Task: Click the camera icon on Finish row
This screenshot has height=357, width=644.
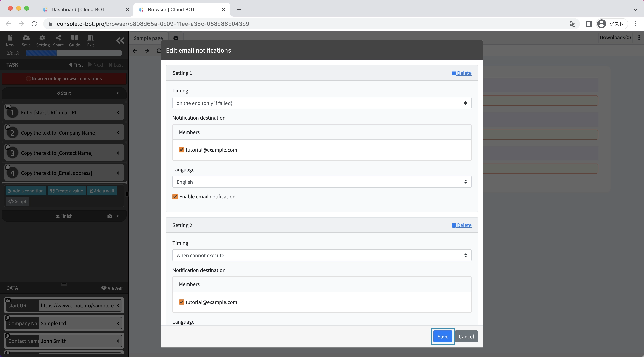Action: click(x=109, y=216)
